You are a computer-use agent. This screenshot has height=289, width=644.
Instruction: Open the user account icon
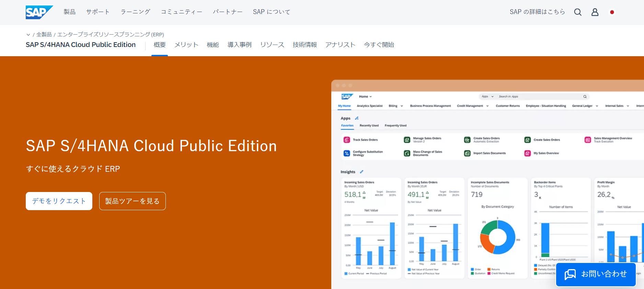(595, 12)
